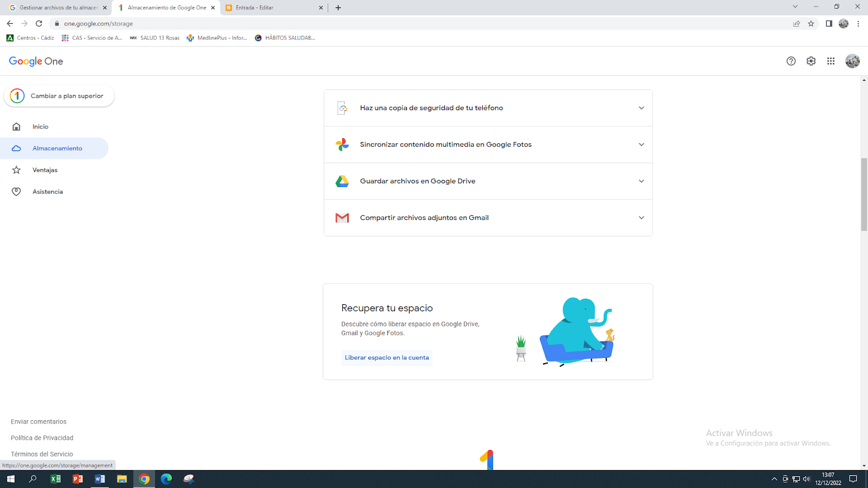Click the Chrome profile avatar in toolbar
The image size is (868, 488).
(844, 23)
